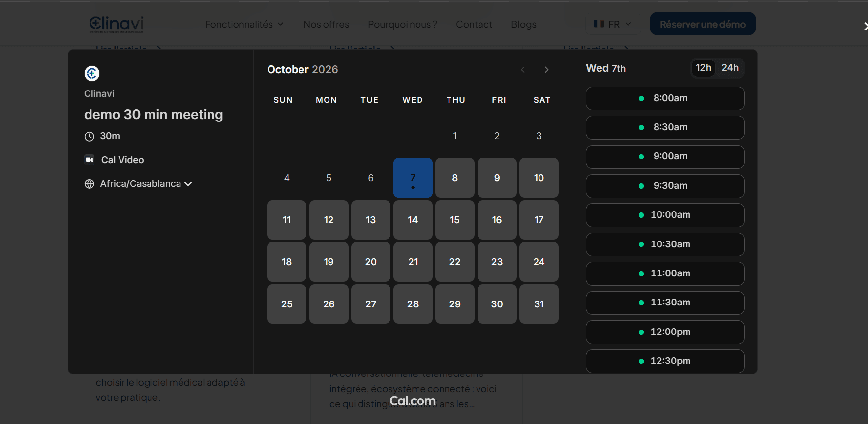The width and height of the screenshot is (868, 424).
Task: Choose October 19 on the calendar
Action: click(x=329, y=262)
